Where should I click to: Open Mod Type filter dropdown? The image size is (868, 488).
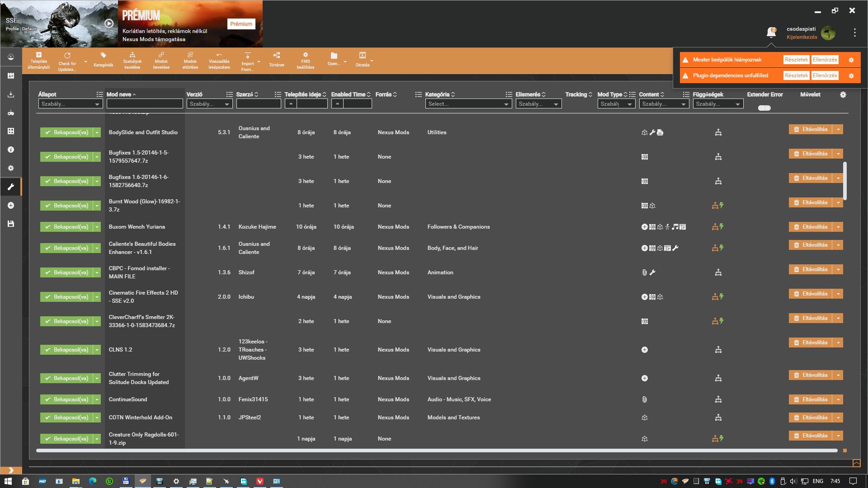(x=616, y=104)
